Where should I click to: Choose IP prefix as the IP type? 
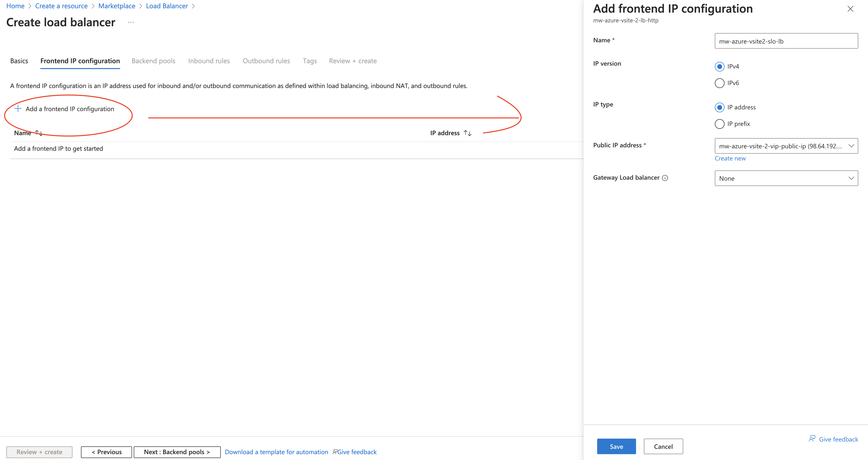pos(720,124)
